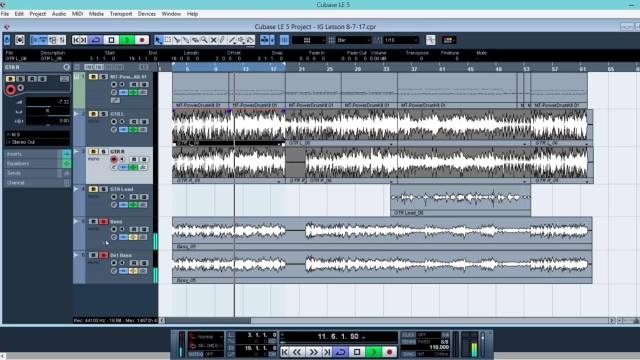Open the Inserts section in Inspector
Screen dimensions: 640x360
[x=37, y=154]
